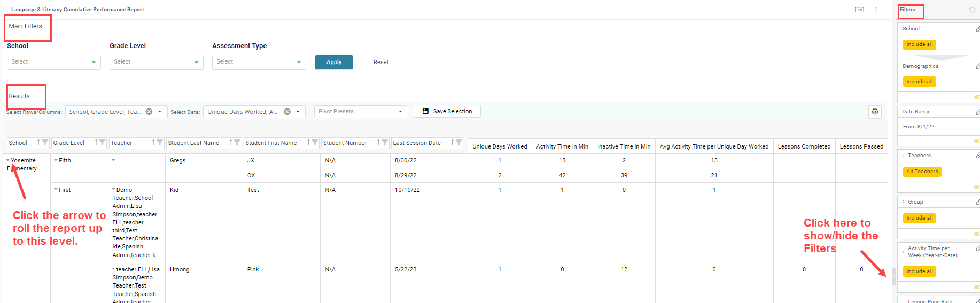Clear the Select Rows/Columns selection

click(x=149, y=112)
